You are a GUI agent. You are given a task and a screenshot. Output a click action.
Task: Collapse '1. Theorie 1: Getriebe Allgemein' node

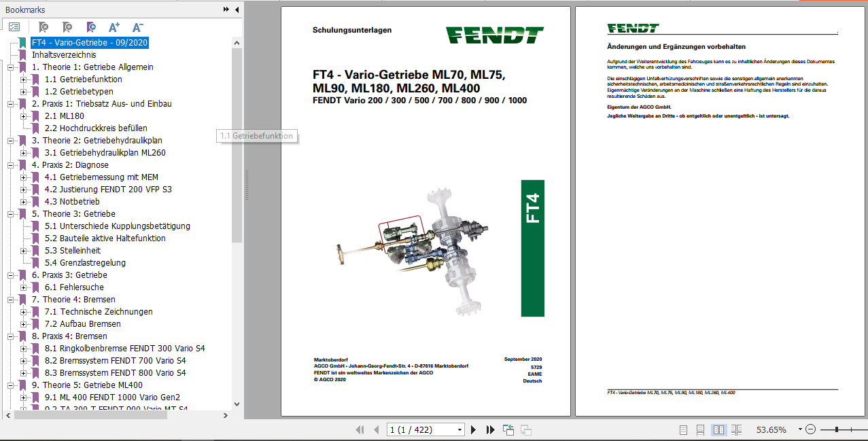[11, 67]
